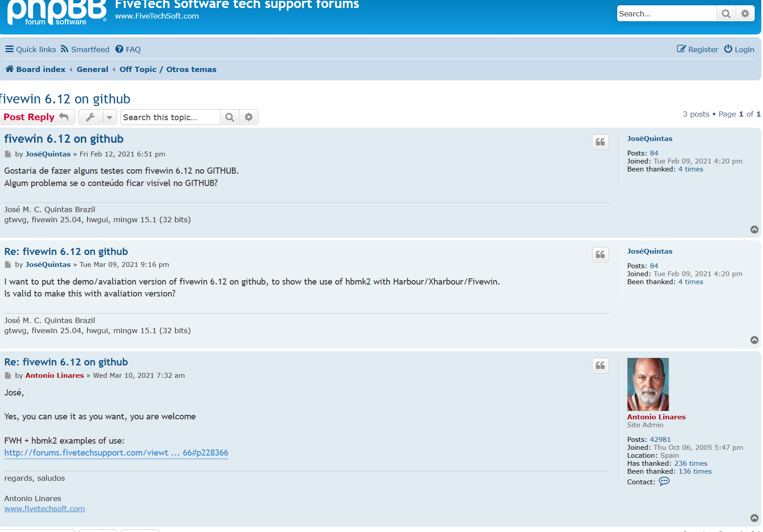Focus the Search this topic field
Image resolution: width=763 pixels, height=532 pixels.
170,117
